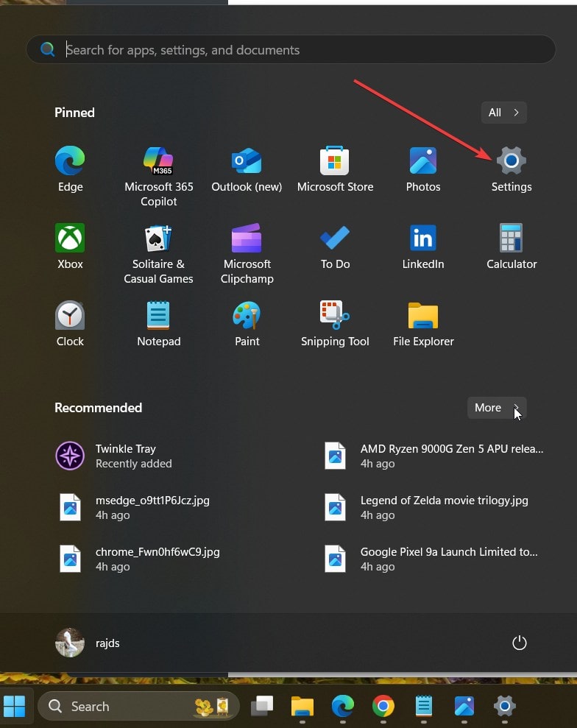
Task: Open Task View on the taskbar
Action: click(x=262, y=706)
